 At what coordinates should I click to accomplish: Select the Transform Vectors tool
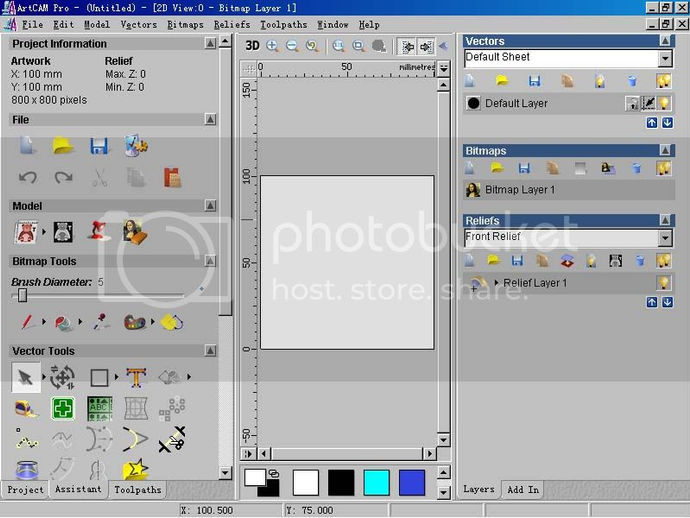pyautogui.click(x=62, y=378)
